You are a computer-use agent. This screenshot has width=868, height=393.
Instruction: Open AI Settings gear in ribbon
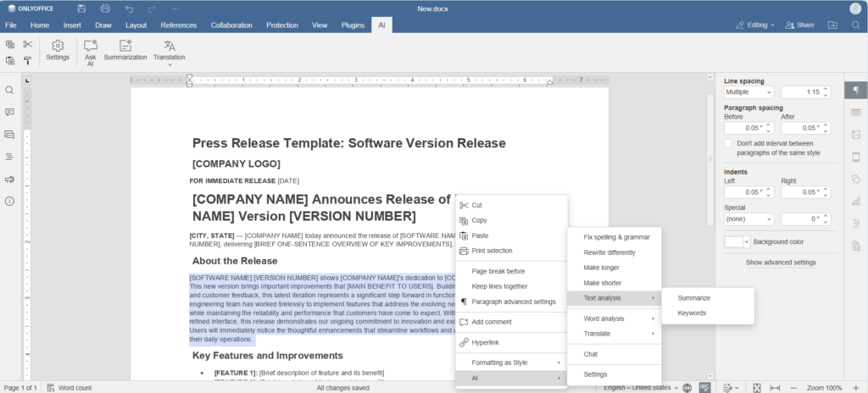click(58, 50)
